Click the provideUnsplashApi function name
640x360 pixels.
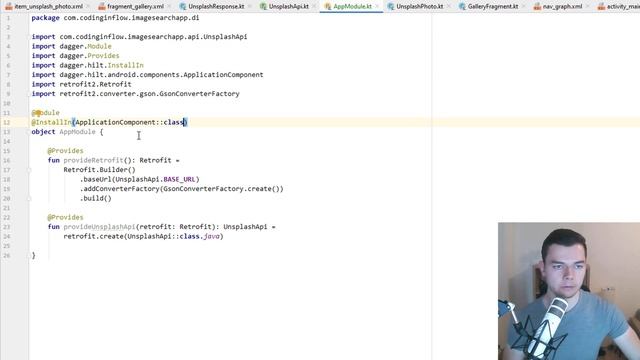pos(99,227)
